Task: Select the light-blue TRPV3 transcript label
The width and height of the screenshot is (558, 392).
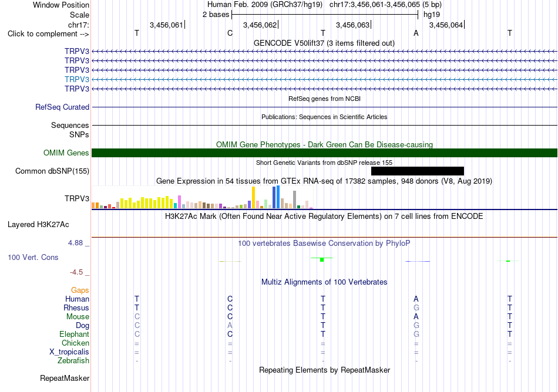Action: 77,79
